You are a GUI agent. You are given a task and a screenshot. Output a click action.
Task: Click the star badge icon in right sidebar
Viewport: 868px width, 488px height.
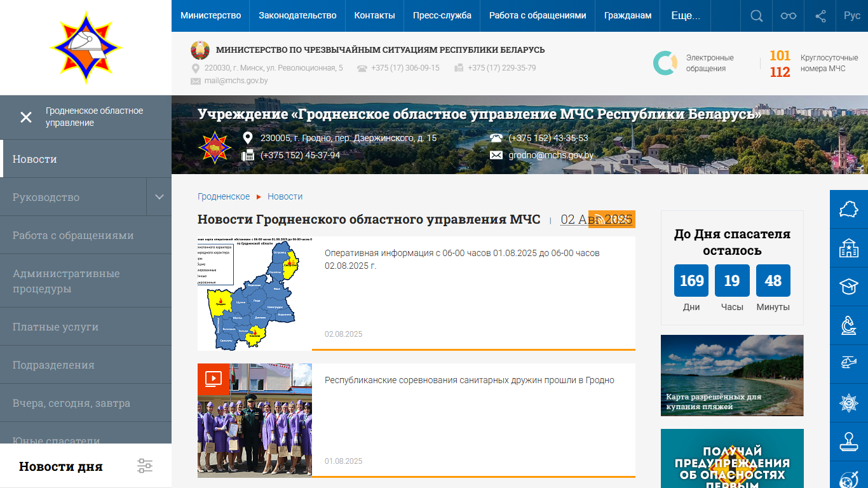(x=849, y=402)
